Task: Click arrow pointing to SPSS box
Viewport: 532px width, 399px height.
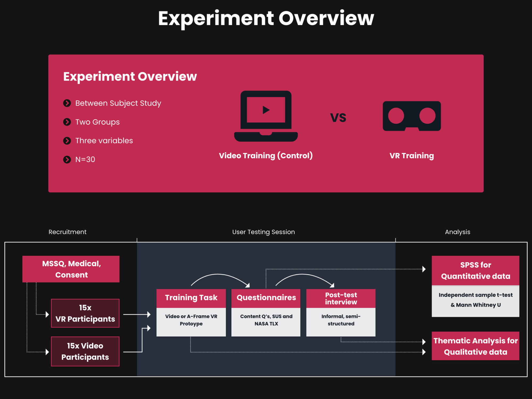Action: tap(424, 269)
